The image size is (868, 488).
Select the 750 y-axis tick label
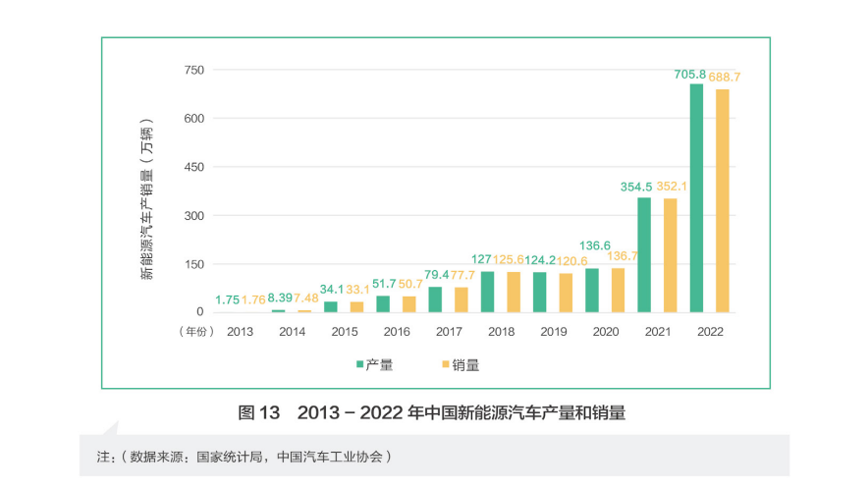tap(192, 70)
